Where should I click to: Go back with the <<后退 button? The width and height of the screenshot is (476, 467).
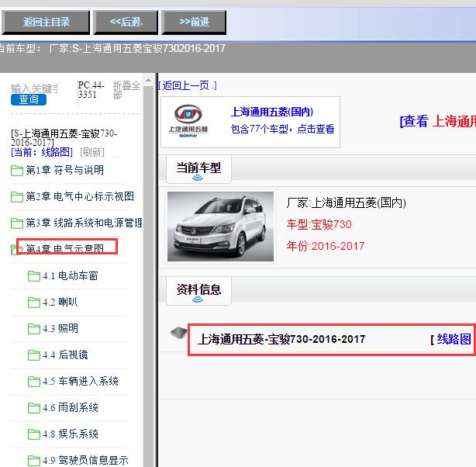(126, 22)
